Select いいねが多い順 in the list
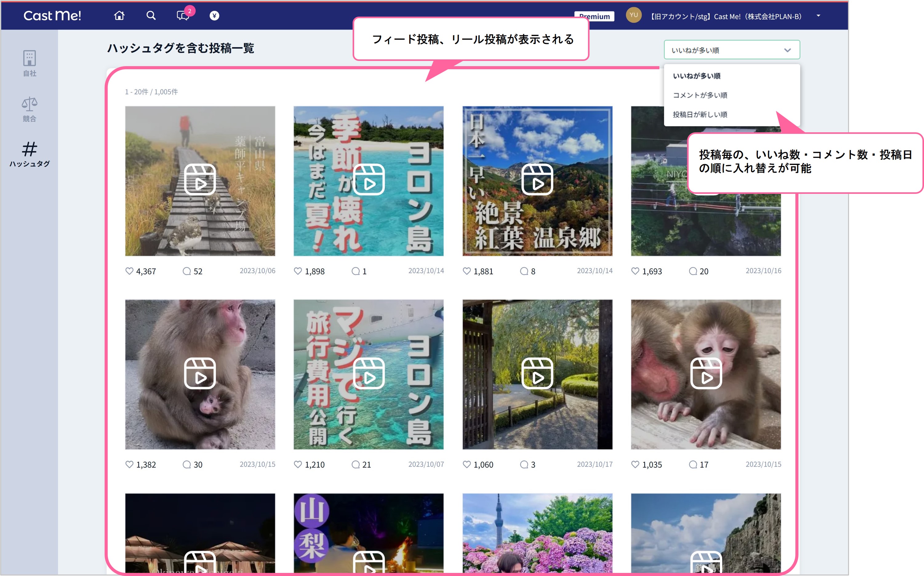Viewport: 924px width, 576px height. [697, 76]
